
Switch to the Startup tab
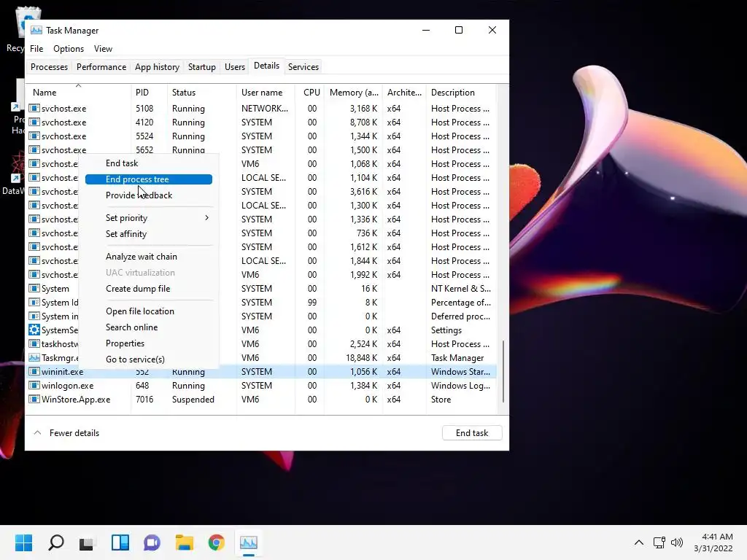(x=201, y=66)
